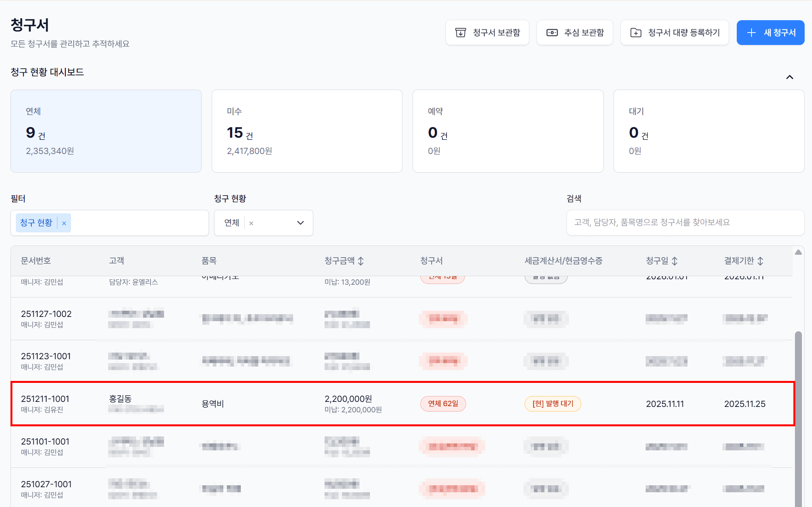Remove the 청구 현황 filter chip
812x507 pixels.
tap(64, 223)
